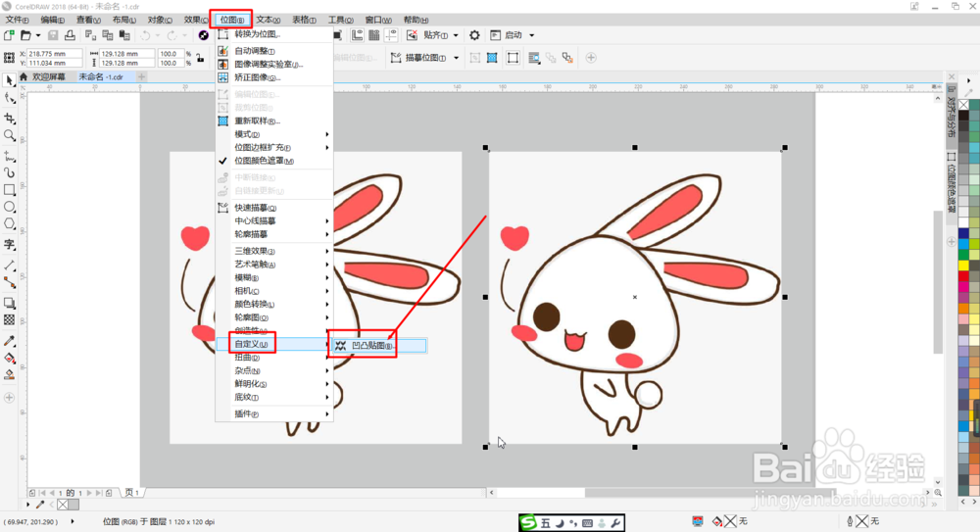This screenshot has width=980, height=532.
Task: Click the 描摹位图 button
Action: (418, 58)
